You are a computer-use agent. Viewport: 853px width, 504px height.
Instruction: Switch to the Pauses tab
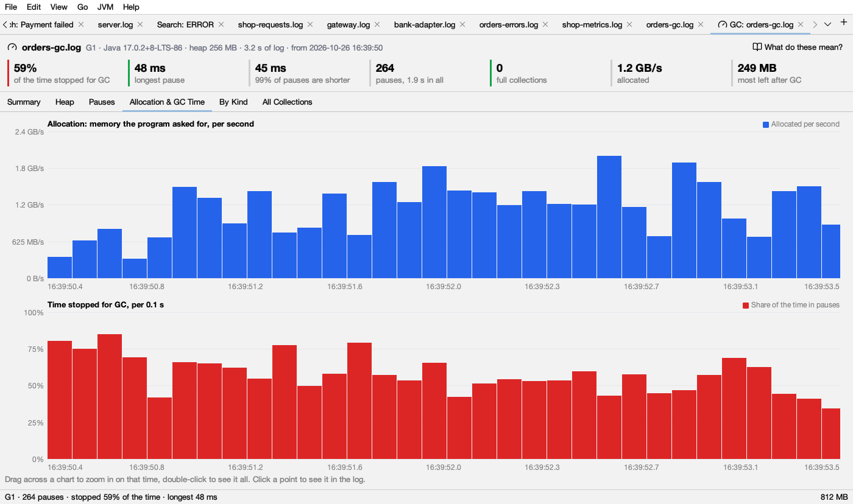tap(102, 102)
